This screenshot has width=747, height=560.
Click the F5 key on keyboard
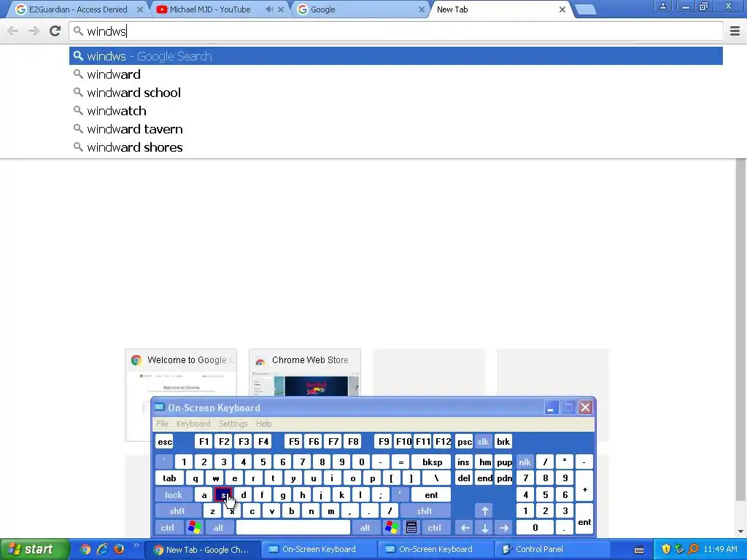coord(294,441)
